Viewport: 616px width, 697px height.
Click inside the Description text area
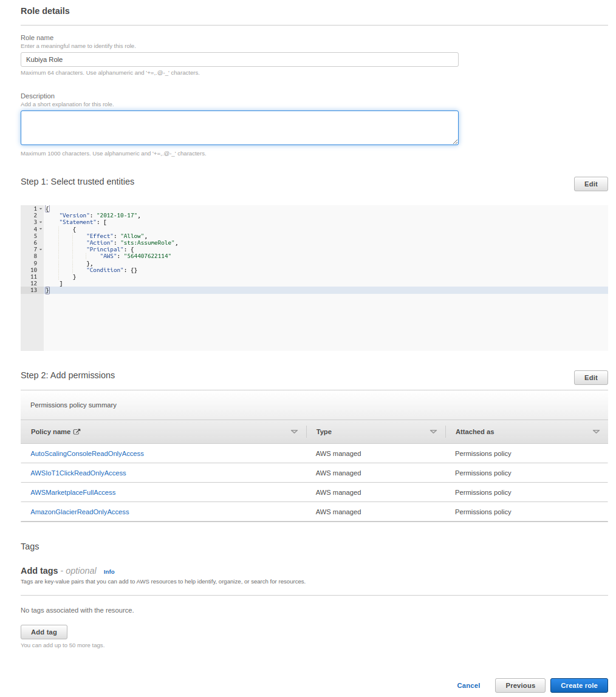point(239,127)
